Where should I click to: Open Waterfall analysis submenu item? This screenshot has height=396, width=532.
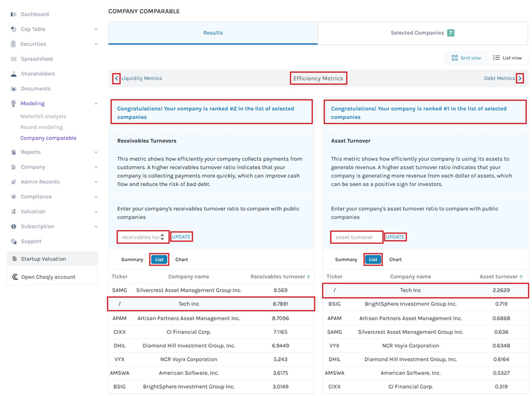pos(43,117)
